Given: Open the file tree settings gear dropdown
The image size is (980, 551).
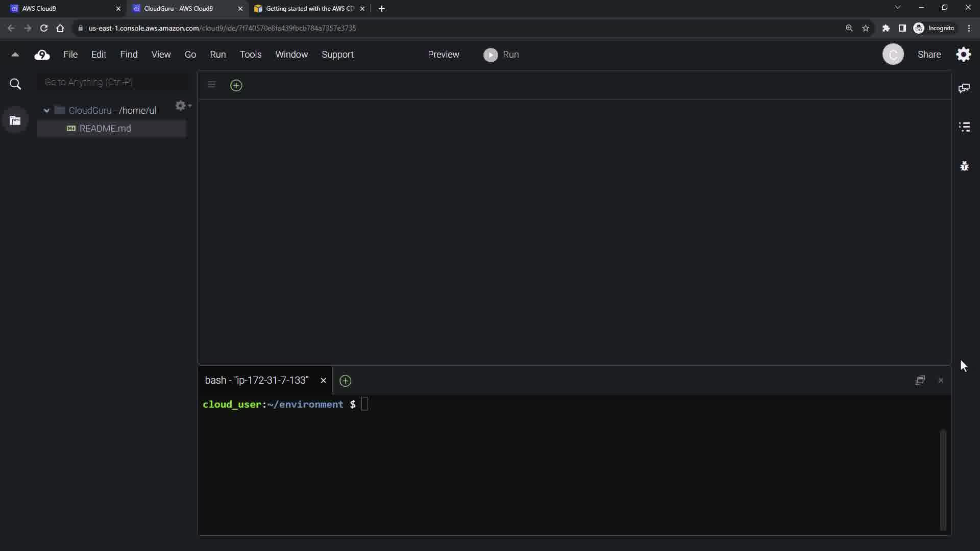Looking at the screenshot, I should (x=182, y=106).
